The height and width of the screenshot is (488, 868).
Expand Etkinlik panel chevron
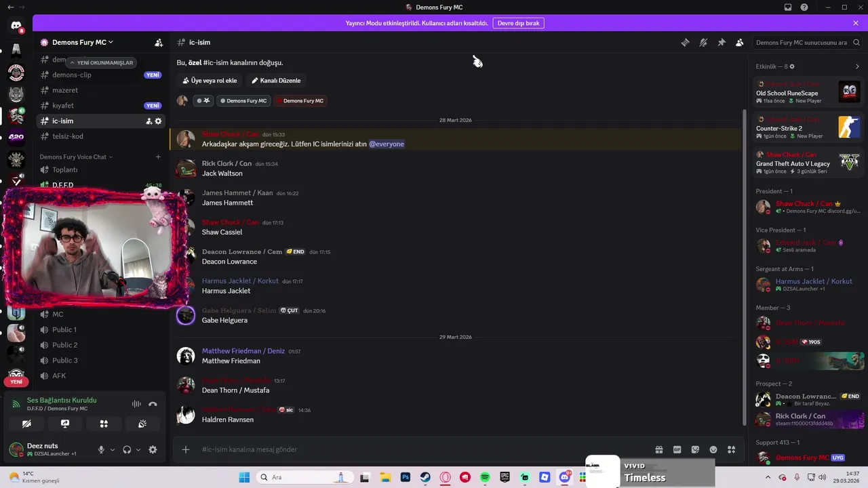tap(857, 66)
